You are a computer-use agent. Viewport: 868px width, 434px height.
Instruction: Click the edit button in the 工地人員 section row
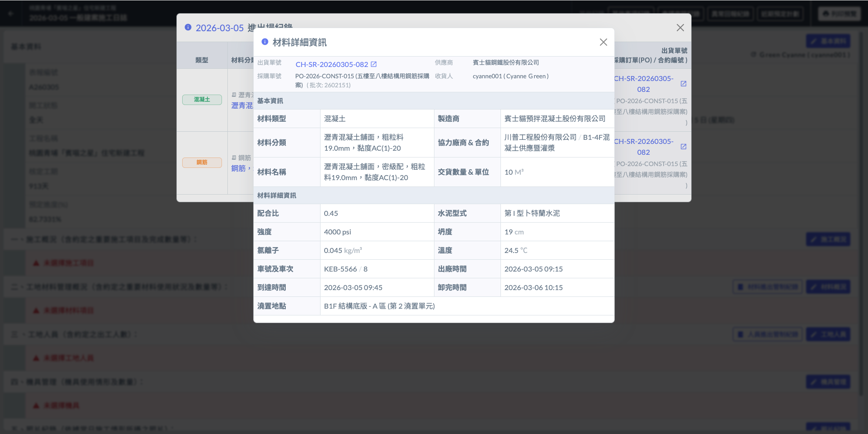(828, 334)
